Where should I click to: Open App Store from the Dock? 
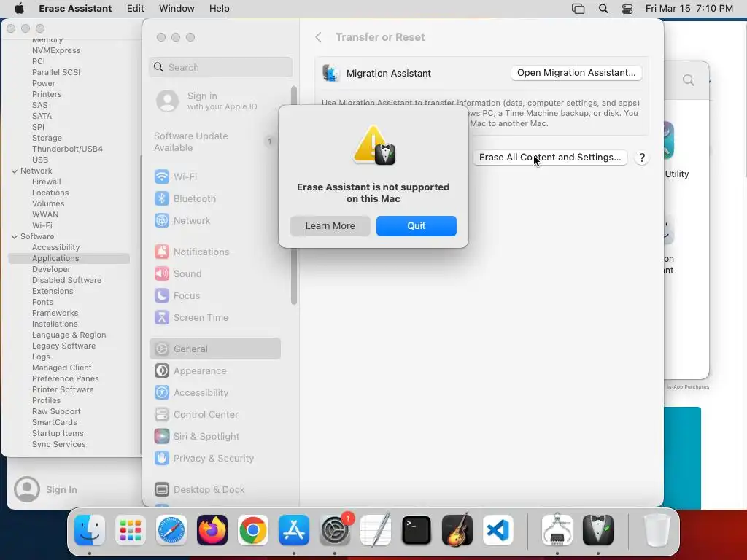point(294,530)
